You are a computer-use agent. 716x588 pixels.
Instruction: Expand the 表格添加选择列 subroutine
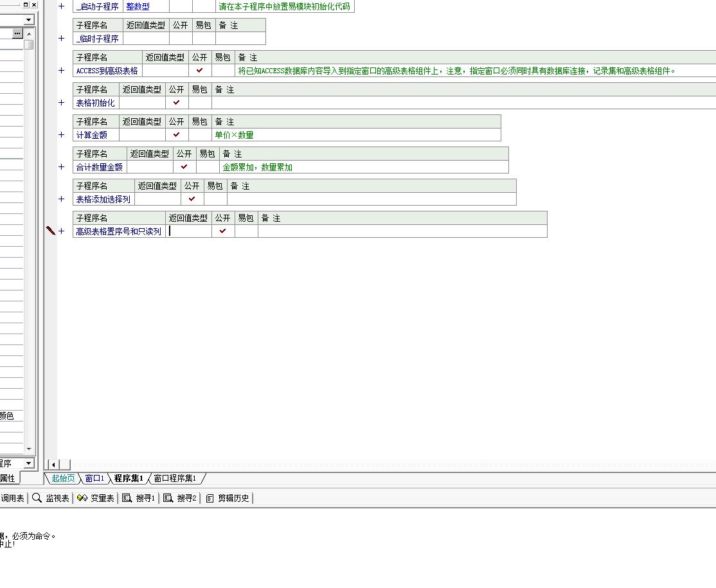[62, 199]
